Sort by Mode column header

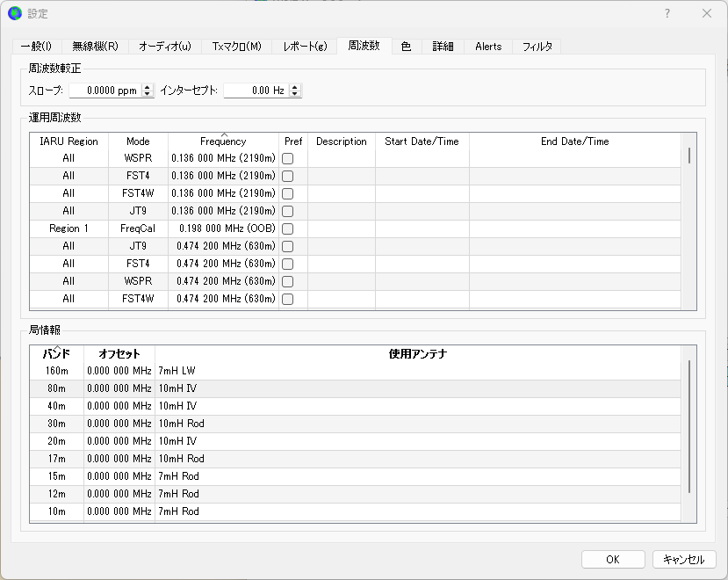coord(138,141)
